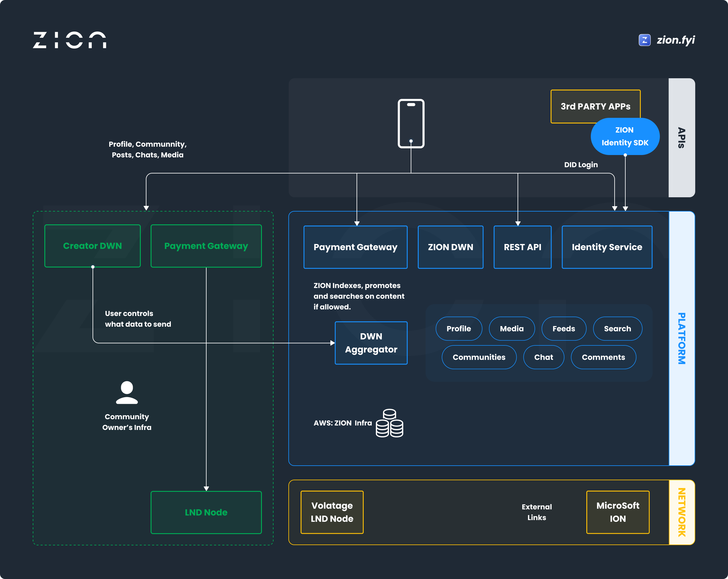Select the NETWORK vertical tab
The image size is (728, 579).
click(x=682, y=512)
